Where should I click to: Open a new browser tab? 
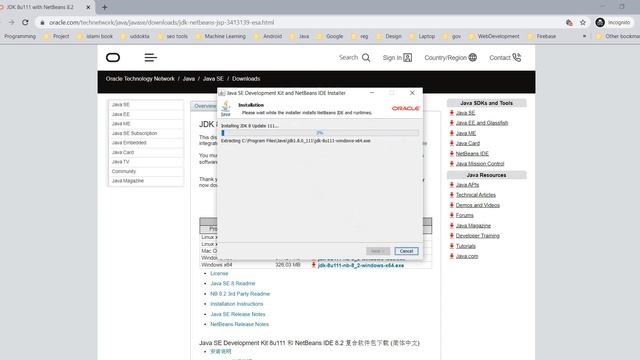pos(104,7)
